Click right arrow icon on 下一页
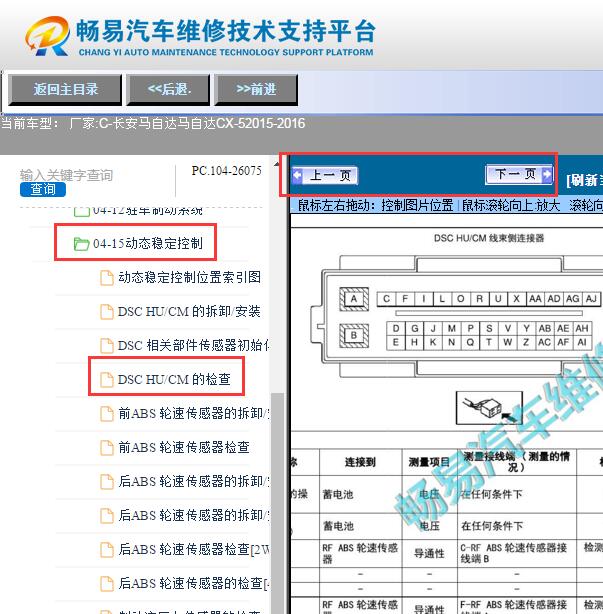The image size is (603, 614). (547, 174)
